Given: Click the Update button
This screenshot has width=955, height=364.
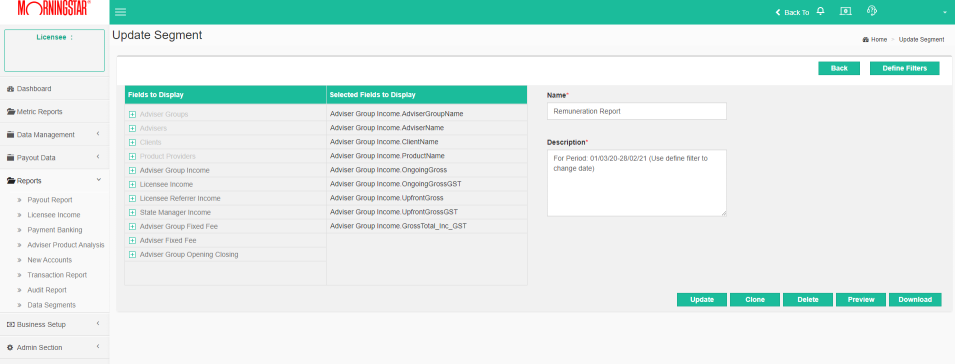Looking at the screenshot, I should coord(702,299).
